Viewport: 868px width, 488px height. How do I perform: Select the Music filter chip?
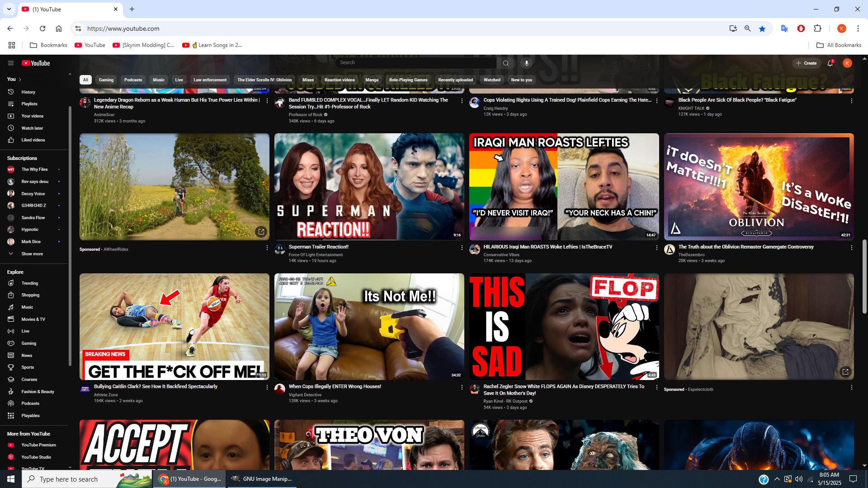click(159, 80)
